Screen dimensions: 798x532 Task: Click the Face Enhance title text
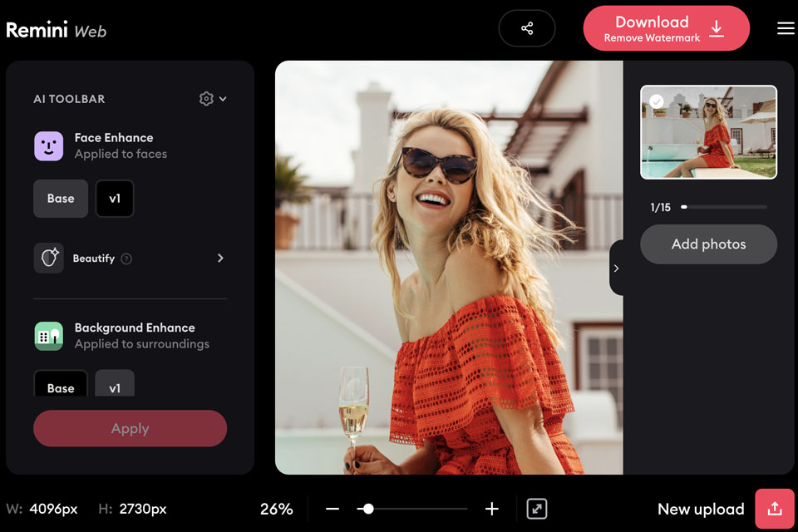(x=114, y=138)
